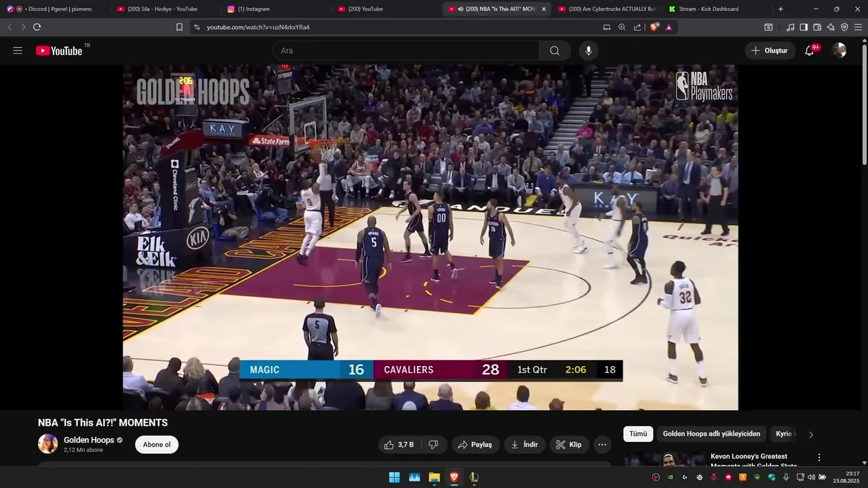Go back in browser history
868x488 pixels.
(x=9, y=27)
